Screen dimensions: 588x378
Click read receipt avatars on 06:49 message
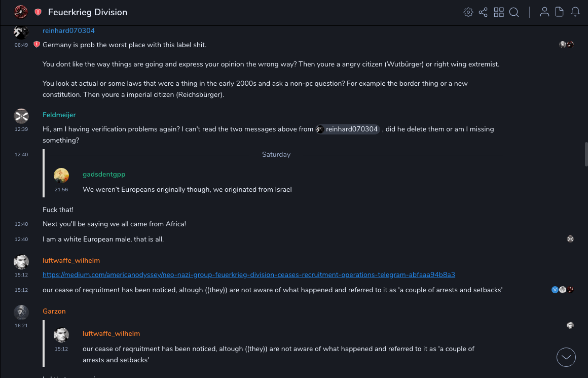click(566, 45)
